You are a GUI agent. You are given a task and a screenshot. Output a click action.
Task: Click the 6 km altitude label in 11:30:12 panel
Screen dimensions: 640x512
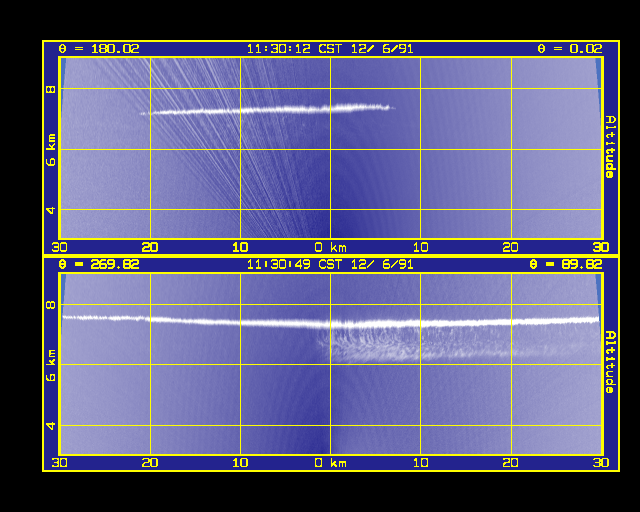[51, 149]
